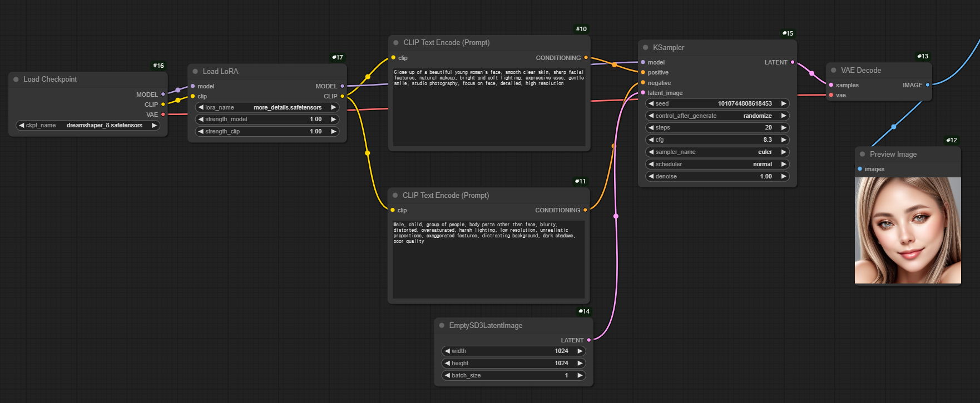Screen dimensions: 980x403
Task: Click the CLIP output port on Load LoRA
Action: pyautogui.click(x=342, y=96)
